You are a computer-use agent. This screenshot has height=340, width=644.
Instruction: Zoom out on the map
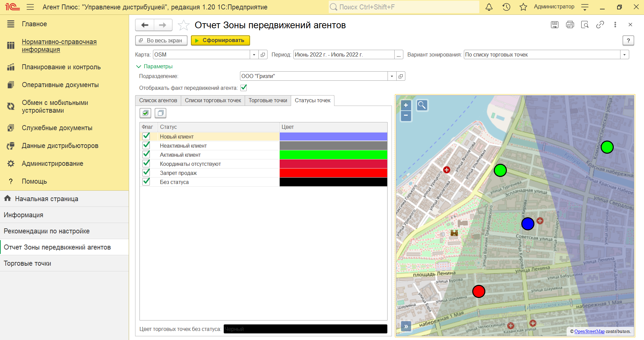coord(406,115)
